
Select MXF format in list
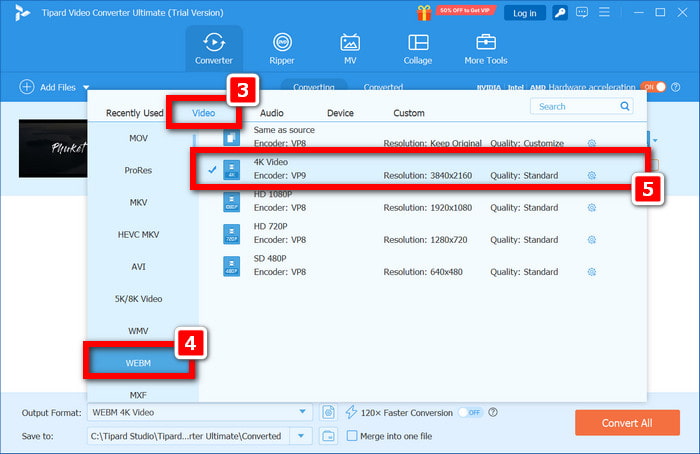point(138,395)
